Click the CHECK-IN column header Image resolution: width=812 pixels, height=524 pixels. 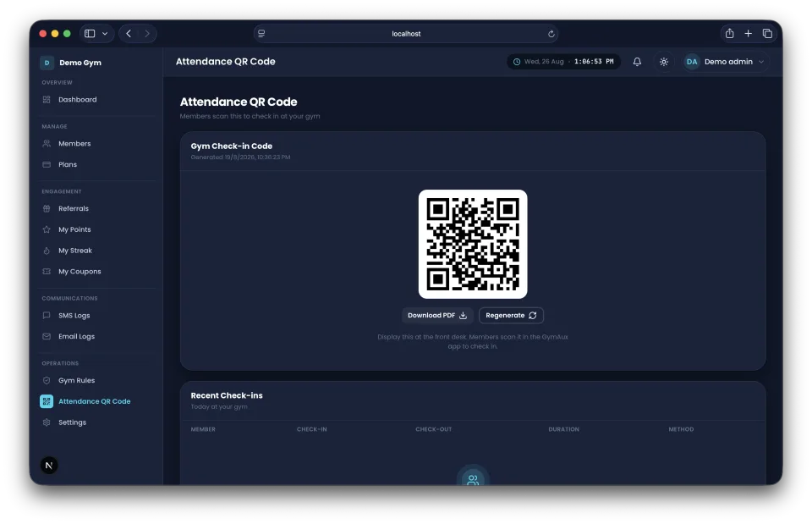tap(312, 429)
